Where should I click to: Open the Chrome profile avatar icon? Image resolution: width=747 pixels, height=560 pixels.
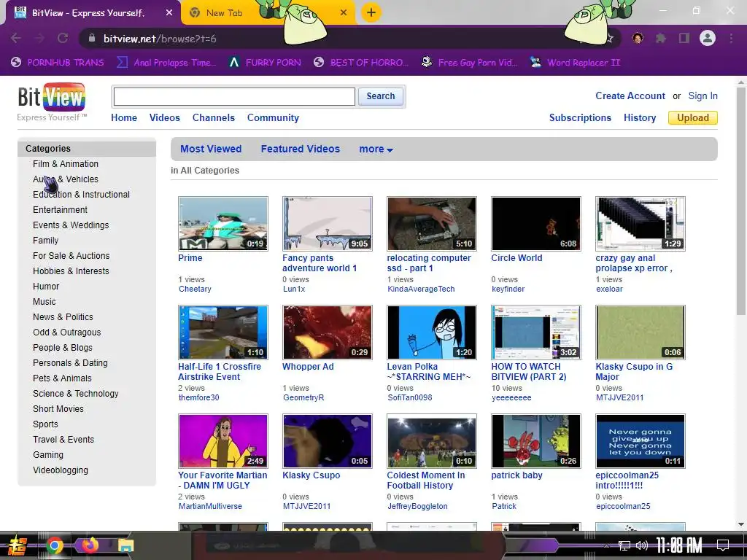click(x=708, y=38)
